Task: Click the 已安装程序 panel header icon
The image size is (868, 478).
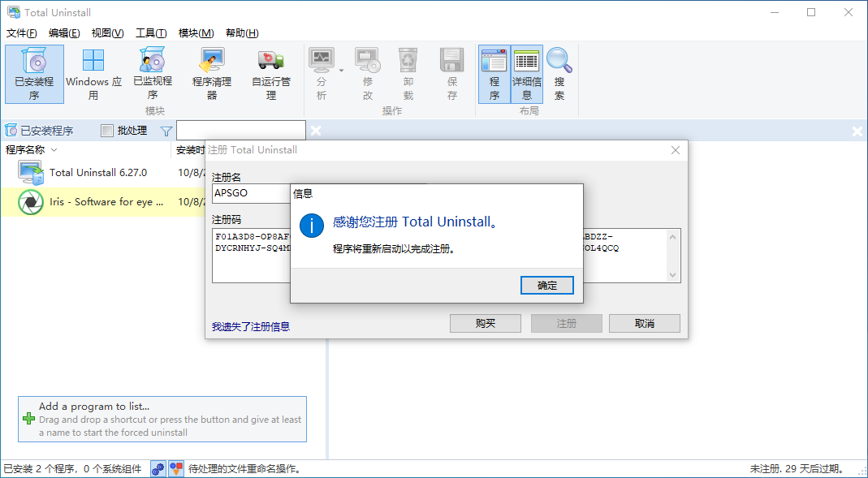Action: tap(11, 131)
